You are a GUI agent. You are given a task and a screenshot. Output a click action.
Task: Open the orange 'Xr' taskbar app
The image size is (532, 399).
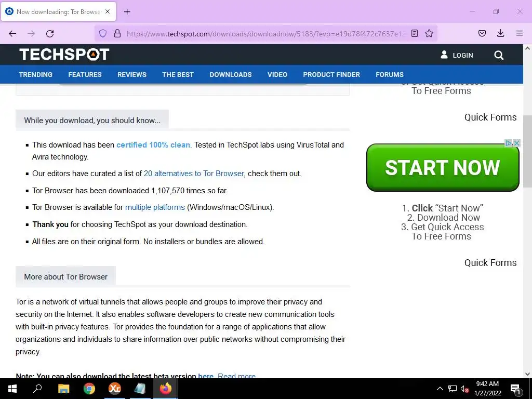[115, 389]
